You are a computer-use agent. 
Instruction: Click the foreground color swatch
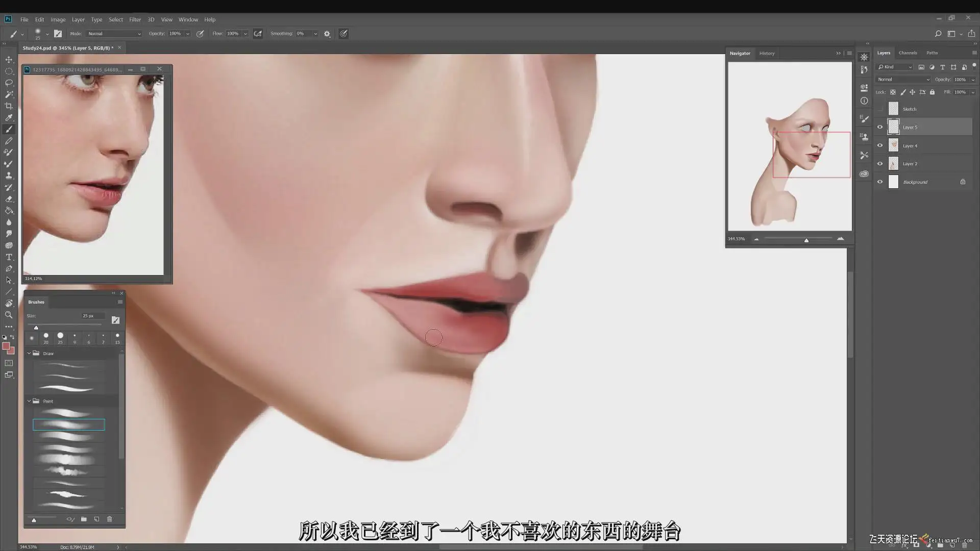[6, 346]
